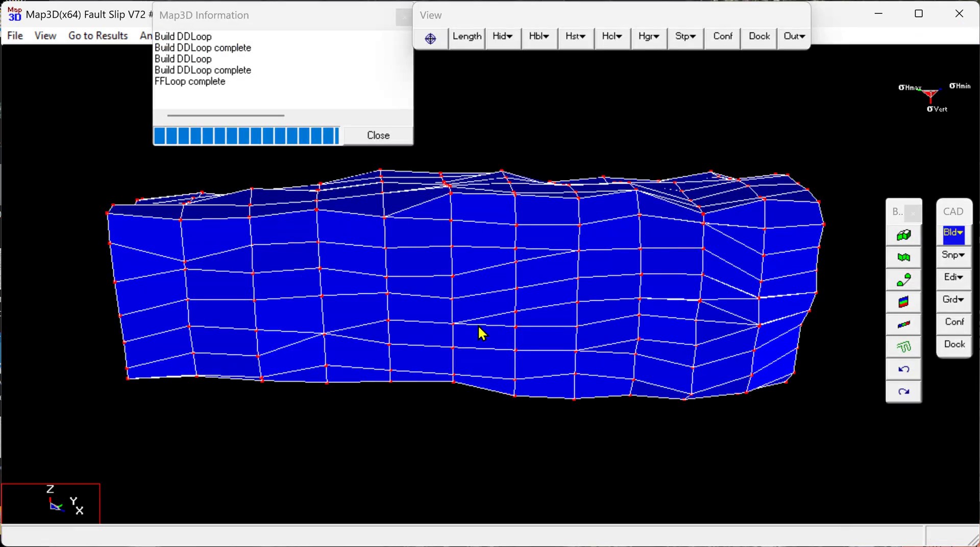Screen dimensions: 980x547
Task: Click the redo arrow icon
Action: click(x=903, y=392)
